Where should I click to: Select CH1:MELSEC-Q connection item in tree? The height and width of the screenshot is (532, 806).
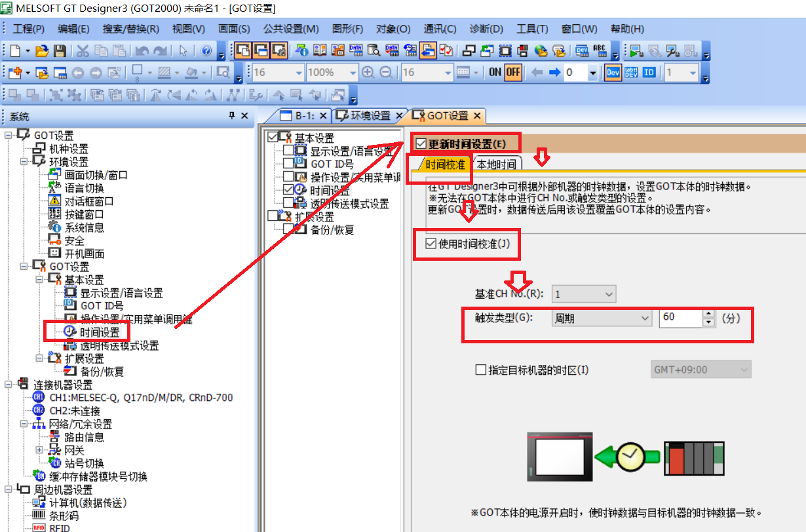pyautogui.click(x=140, y=398)
